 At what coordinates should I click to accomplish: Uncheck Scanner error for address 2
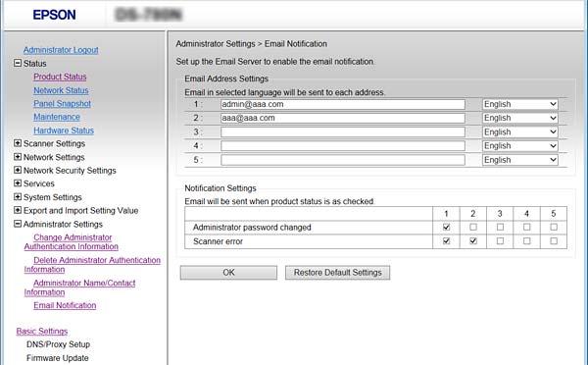coord(473,241)
